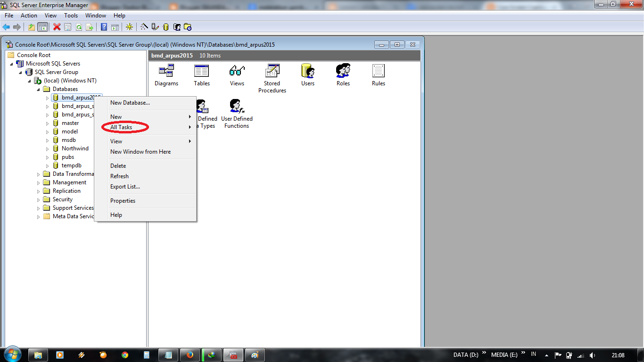Collapse the Databases folder node

39,89
